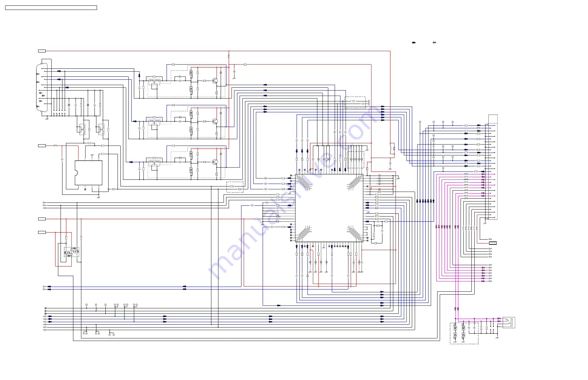Select the transistor in the middle amplifier stage
588x380 pixels.
pyautogui.click(x=215, y=121)
